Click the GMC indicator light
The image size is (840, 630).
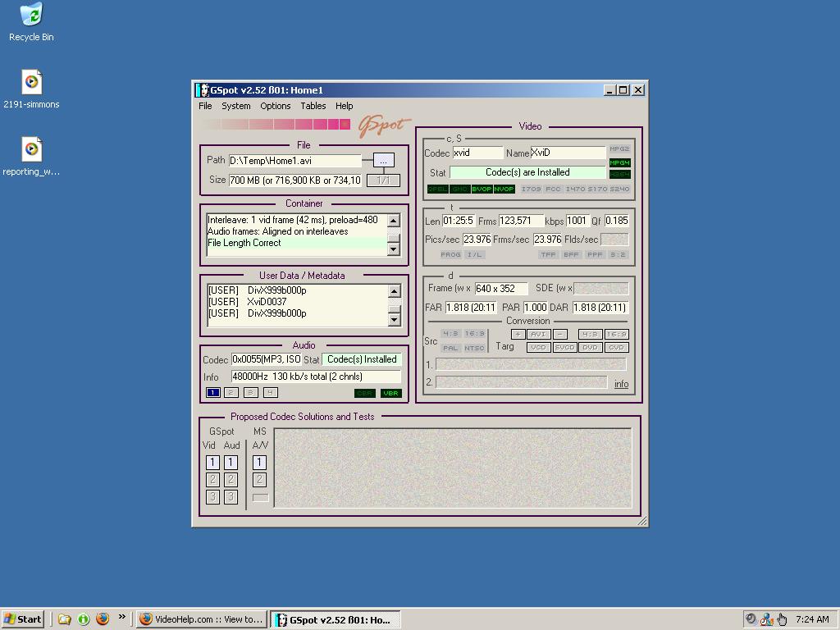(x=459, y=189)
